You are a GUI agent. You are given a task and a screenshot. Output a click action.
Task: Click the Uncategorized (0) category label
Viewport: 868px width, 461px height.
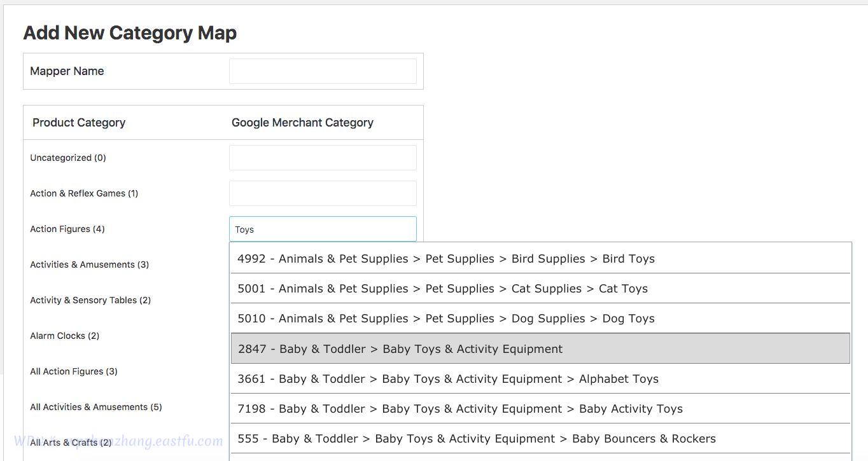pos(68,158)
